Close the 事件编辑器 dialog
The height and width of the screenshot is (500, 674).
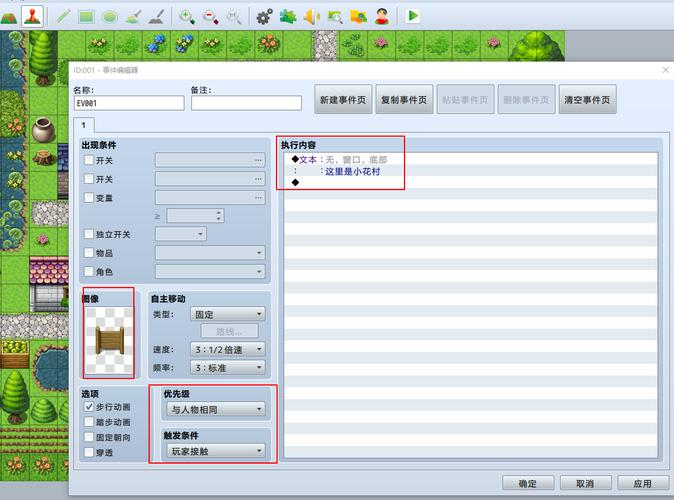(665, 70)
